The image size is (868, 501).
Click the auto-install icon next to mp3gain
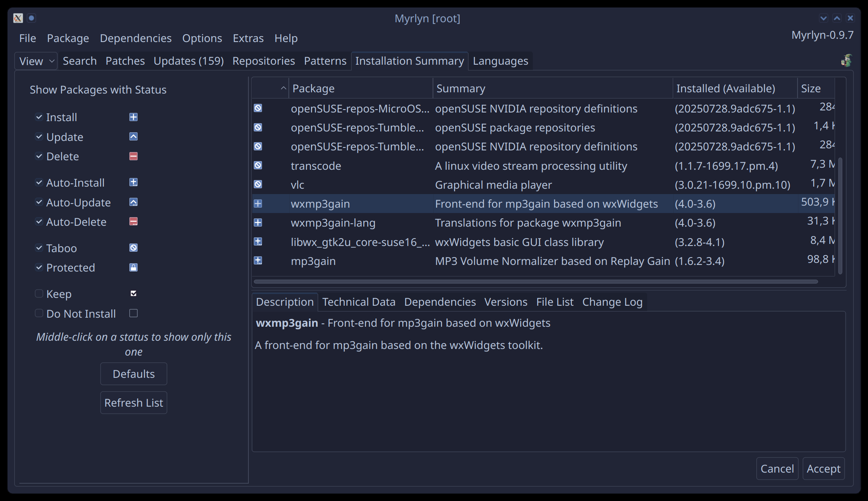258,260
